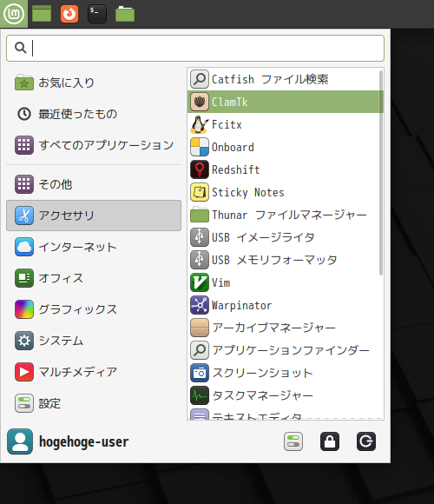Open Sticky Notes application
Viewport: 434px width, 504px height.
pos(285,192)
